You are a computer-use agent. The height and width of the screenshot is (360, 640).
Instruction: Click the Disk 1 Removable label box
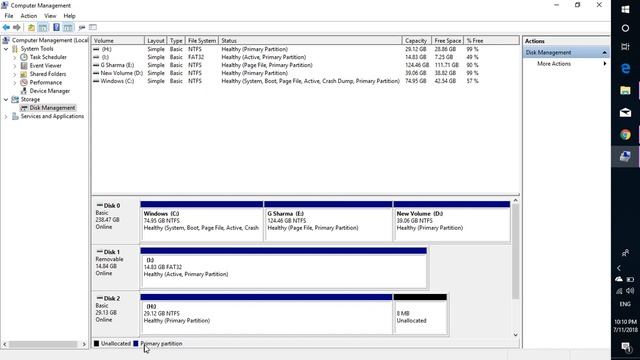click(116, 268)
